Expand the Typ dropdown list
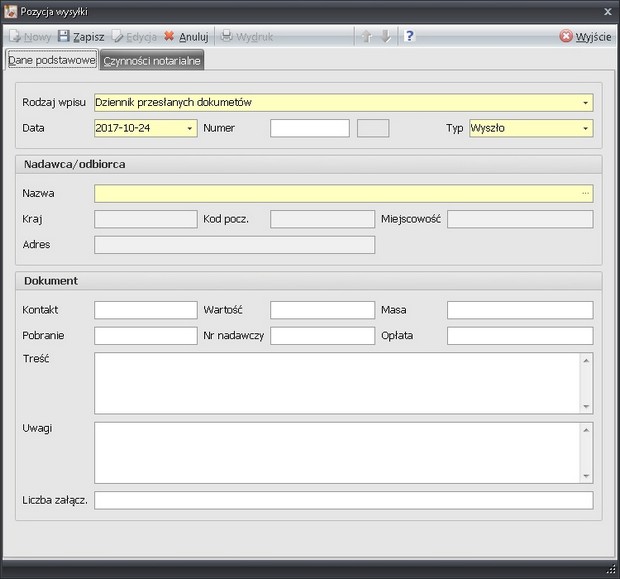620x579 pixels. (585, 128)
